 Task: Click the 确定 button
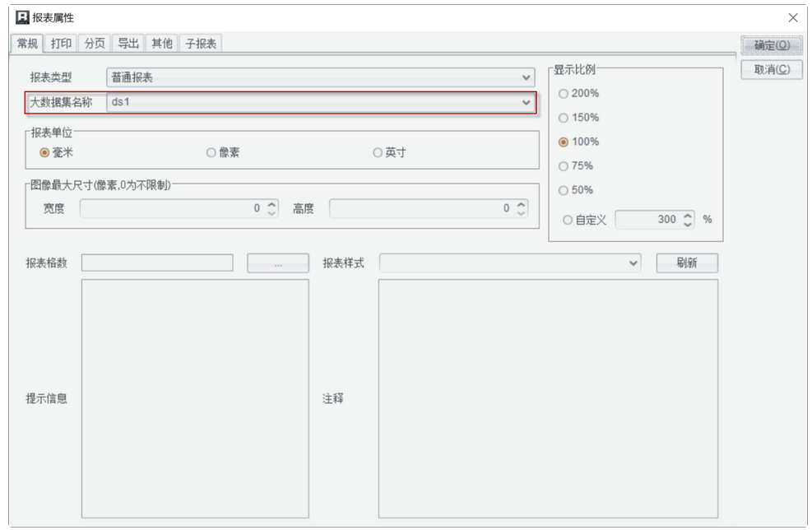click(x=771, y=45)
